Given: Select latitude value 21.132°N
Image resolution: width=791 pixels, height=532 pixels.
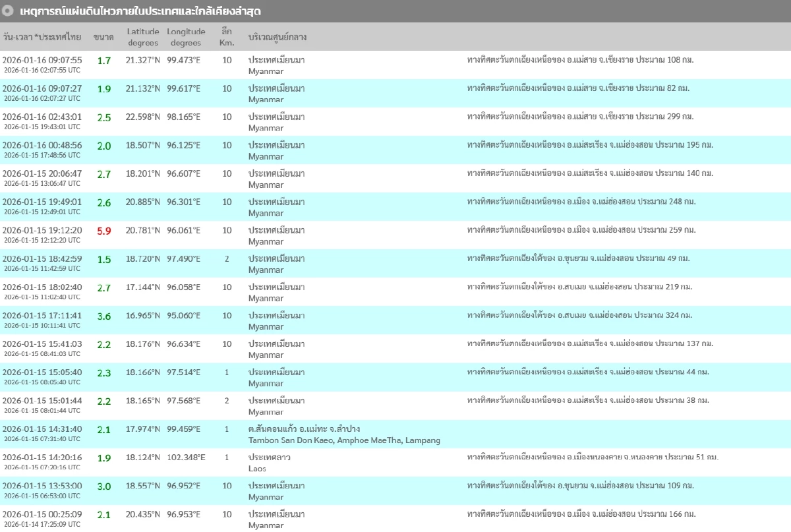Looking at the screenshot, I should 143,88.
